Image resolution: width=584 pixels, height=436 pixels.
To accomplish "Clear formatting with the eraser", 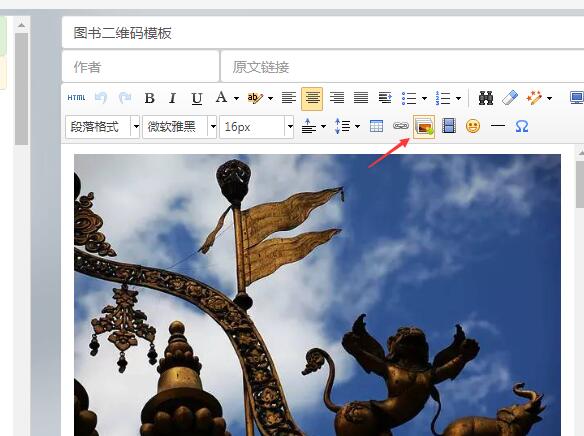I will 510,98.
